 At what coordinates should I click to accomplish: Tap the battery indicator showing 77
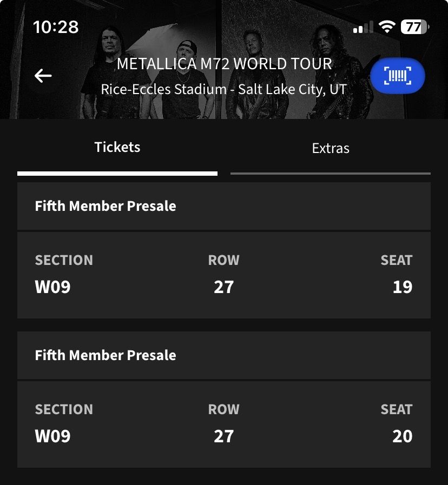coord(415,27)
